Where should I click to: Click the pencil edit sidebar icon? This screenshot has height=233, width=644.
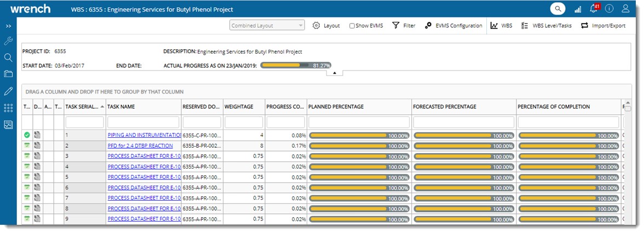coord(8,91)
